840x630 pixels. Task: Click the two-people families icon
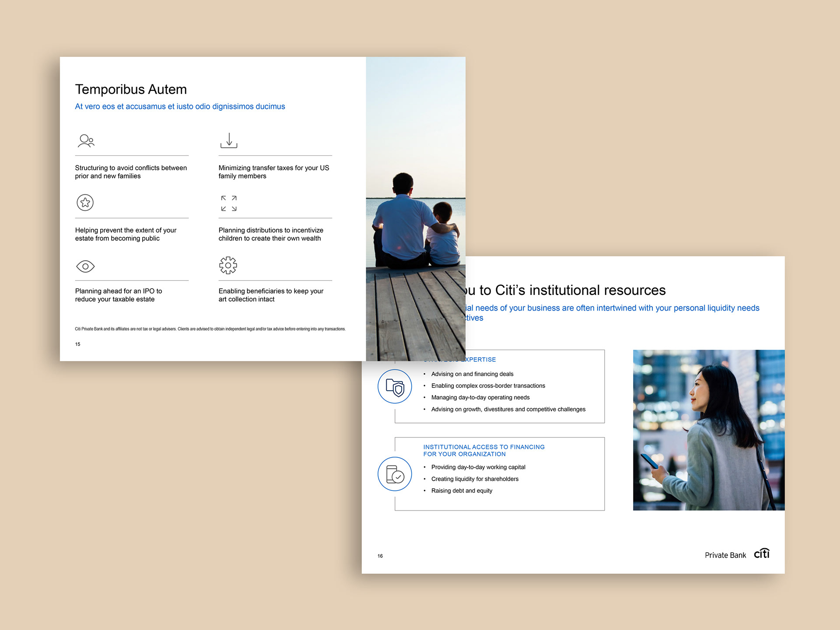tap(86, 140)
